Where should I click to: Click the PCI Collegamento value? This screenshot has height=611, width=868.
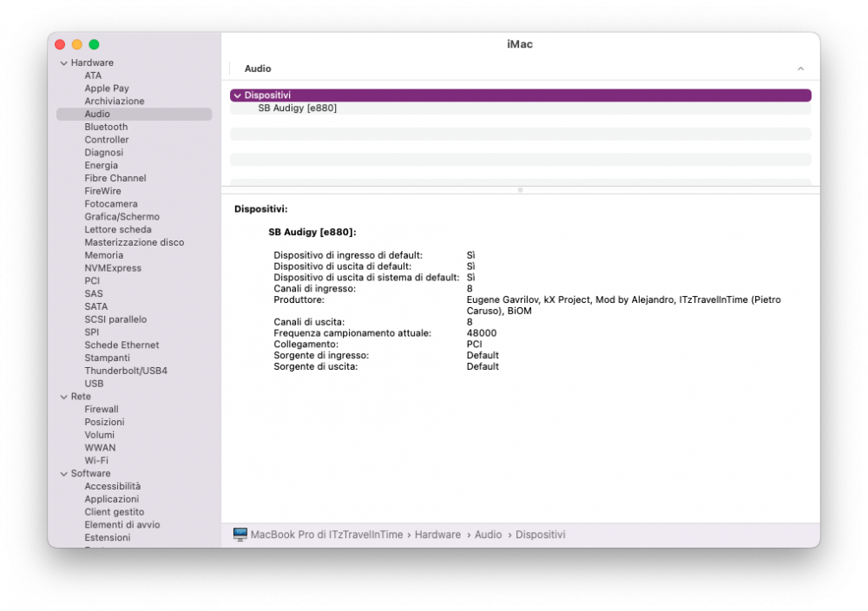click(x=475, y=345)
